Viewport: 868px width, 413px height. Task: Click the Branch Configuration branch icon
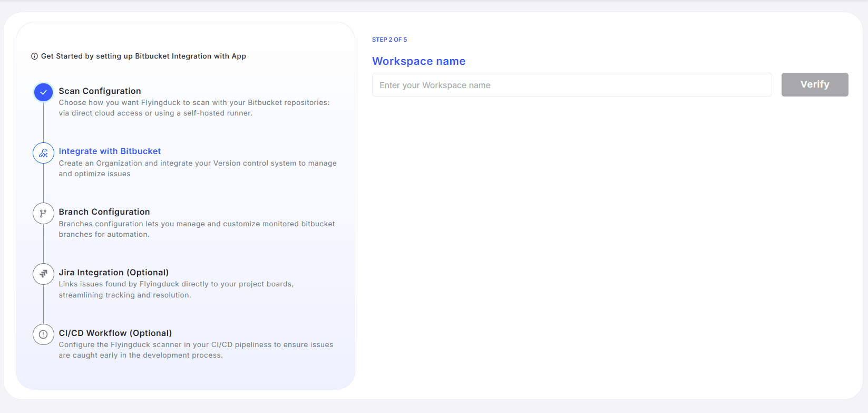(x=43, y=214)
